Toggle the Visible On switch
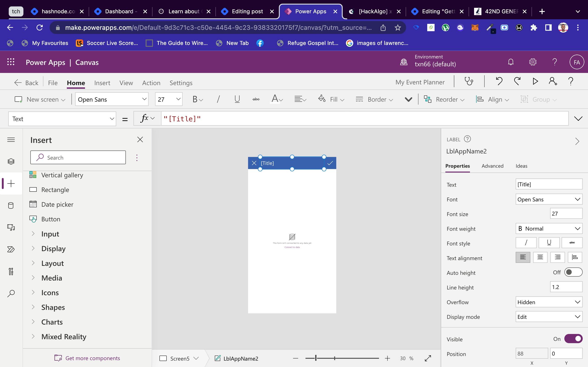 click(574, 338)
